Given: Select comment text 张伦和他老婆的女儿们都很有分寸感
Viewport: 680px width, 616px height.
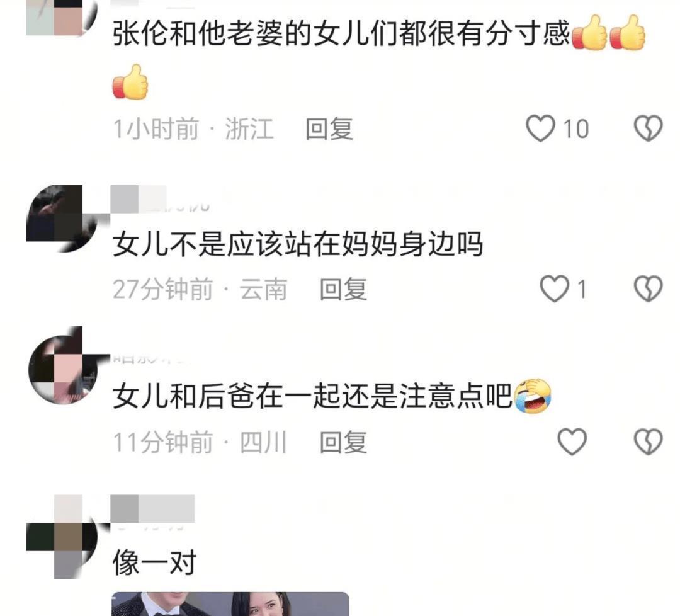Looking at the screenshot, I should [x=341, y=33].
